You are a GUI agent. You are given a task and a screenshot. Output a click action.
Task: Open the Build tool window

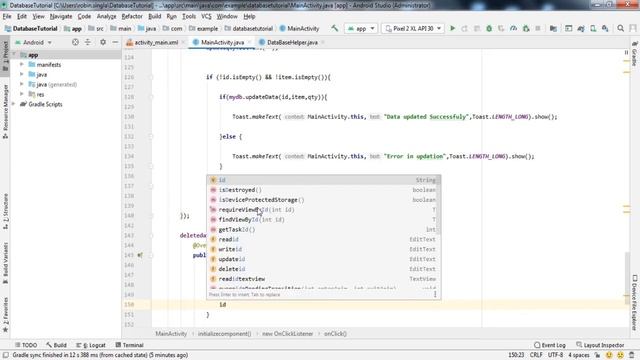point(56,345)
